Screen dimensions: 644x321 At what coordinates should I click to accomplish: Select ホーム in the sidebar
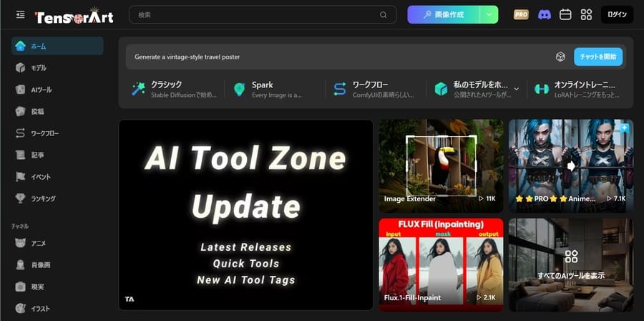point(57,46)
